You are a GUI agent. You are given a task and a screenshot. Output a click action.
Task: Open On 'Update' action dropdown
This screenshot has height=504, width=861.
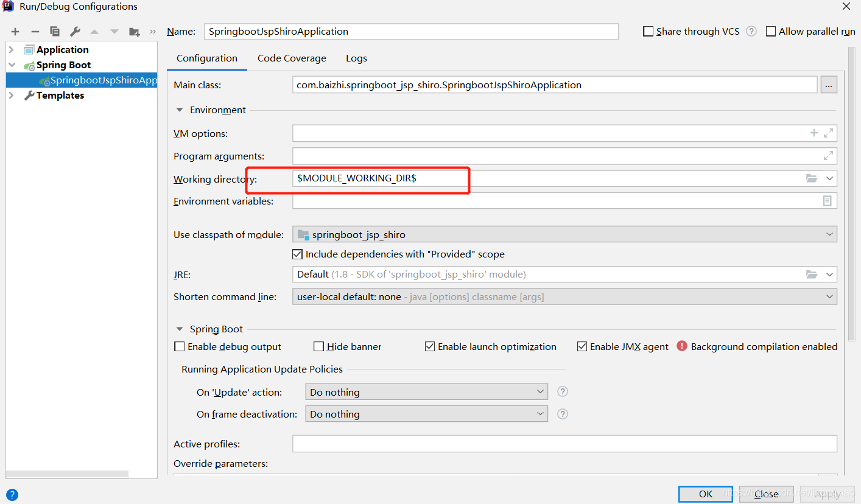coord(426,392)
